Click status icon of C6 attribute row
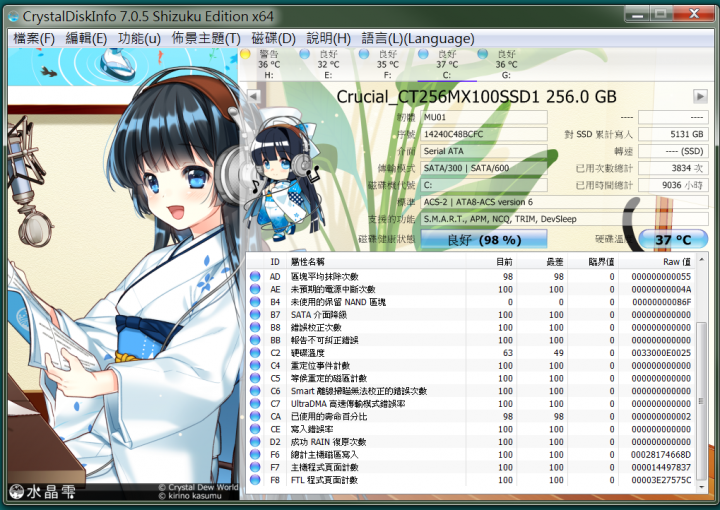The width and height of the screenshot is (720, 510). [255, 391]
